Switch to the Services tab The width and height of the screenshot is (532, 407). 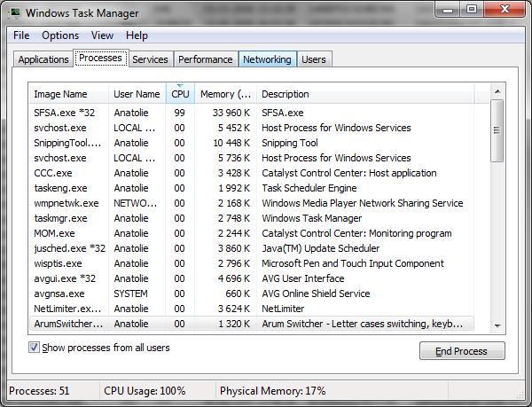coord(151,59)
